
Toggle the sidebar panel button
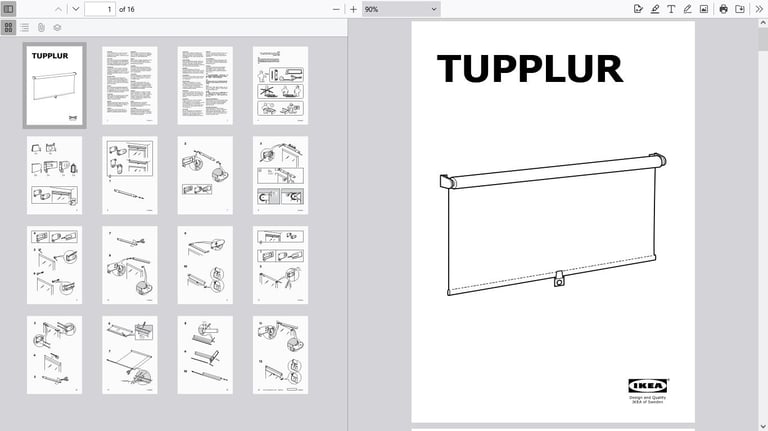pyautogui.click(x=8, y=9)
